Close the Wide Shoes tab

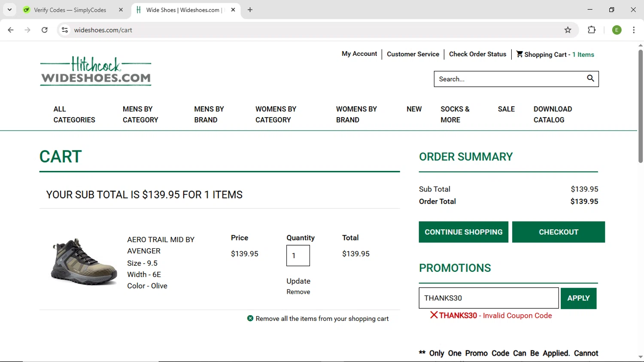[233, 10]
